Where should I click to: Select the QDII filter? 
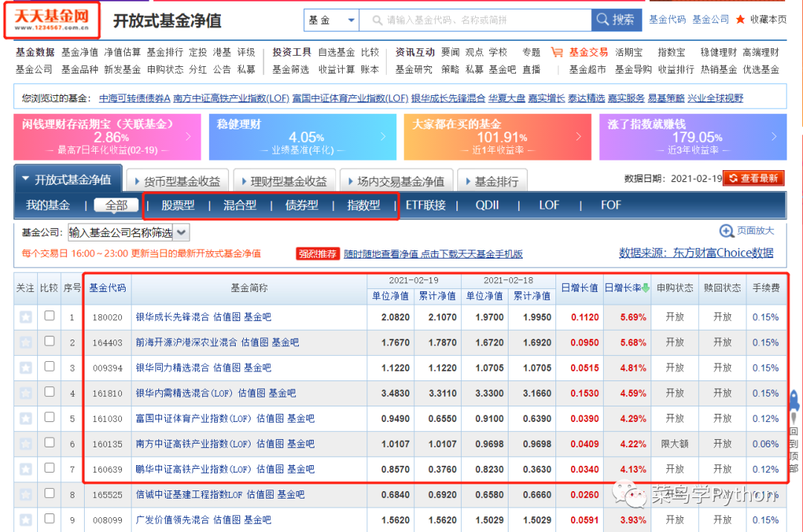[x=487, y=205]
